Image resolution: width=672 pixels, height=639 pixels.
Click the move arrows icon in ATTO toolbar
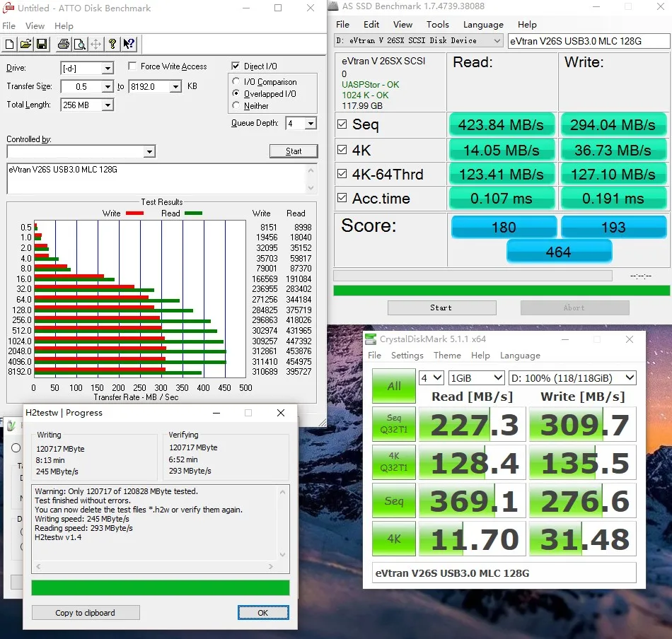coord(96,44)
